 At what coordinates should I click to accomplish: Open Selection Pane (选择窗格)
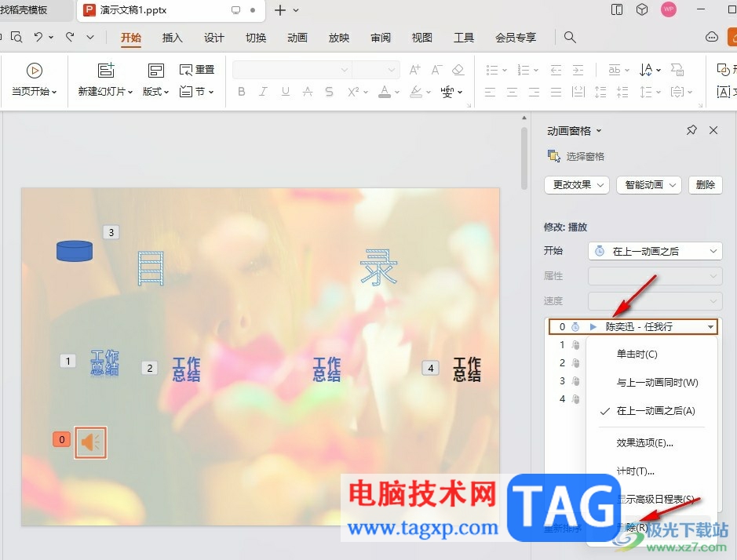576,156
